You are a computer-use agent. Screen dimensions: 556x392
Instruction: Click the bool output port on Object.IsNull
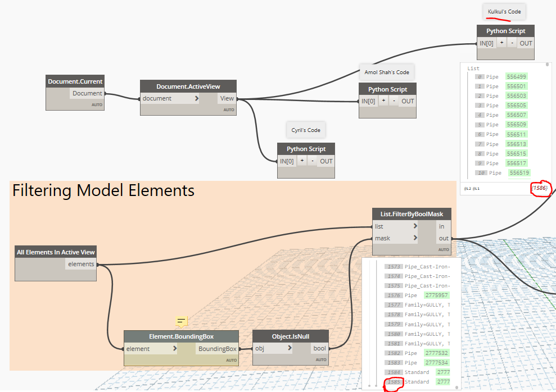[319, 348]
